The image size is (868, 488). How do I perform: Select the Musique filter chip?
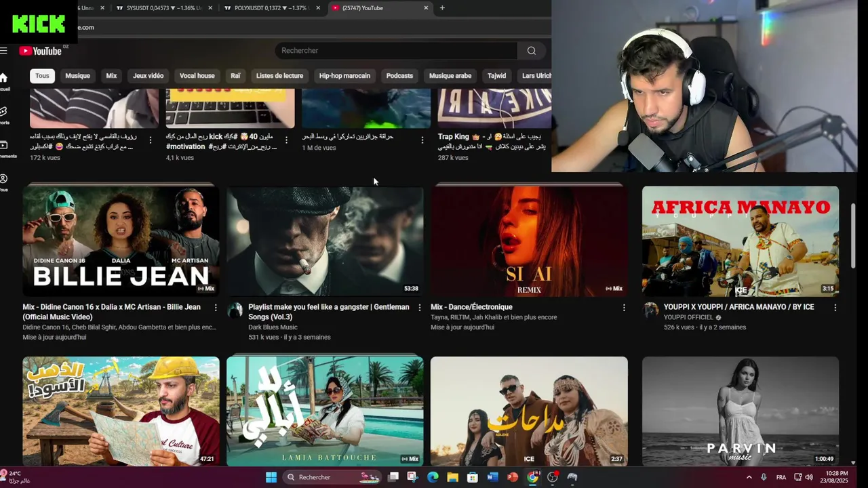click(77, 76)
